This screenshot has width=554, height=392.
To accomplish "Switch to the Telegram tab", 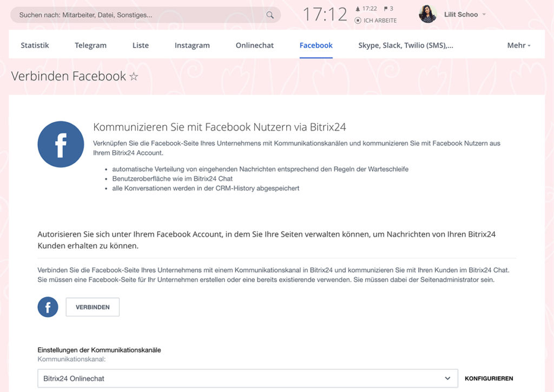I will (x=90, y=45).
